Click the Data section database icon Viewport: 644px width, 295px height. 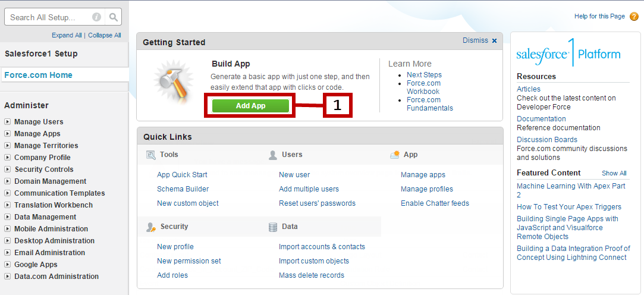coord(273,227)
